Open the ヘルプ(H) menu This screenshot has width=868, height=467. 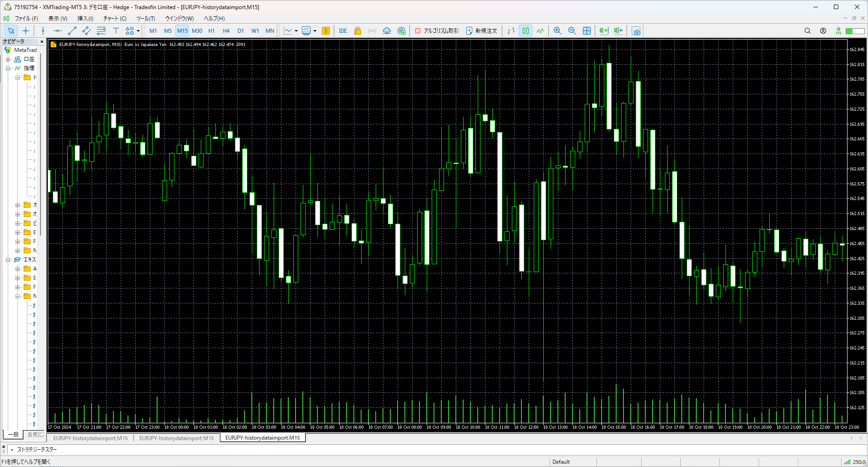click(x=214, y=18)
